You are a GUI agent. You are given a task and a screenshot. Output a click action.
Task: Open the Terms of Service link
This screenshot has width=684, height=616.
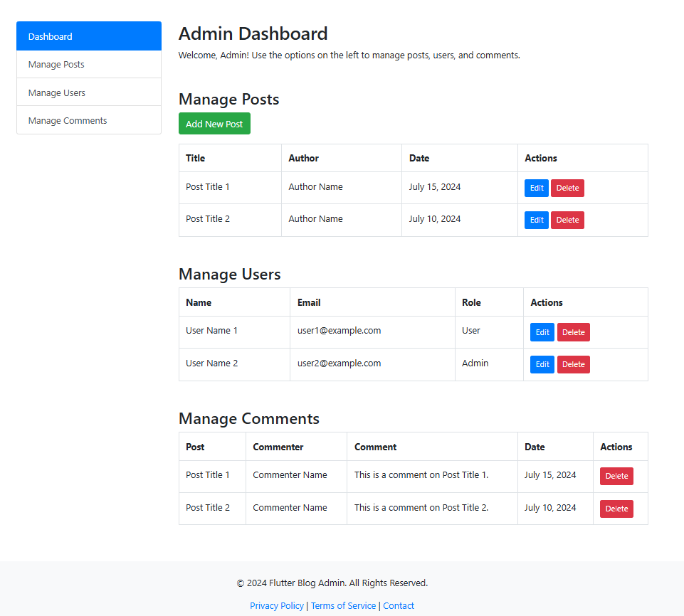coord(343,605)
